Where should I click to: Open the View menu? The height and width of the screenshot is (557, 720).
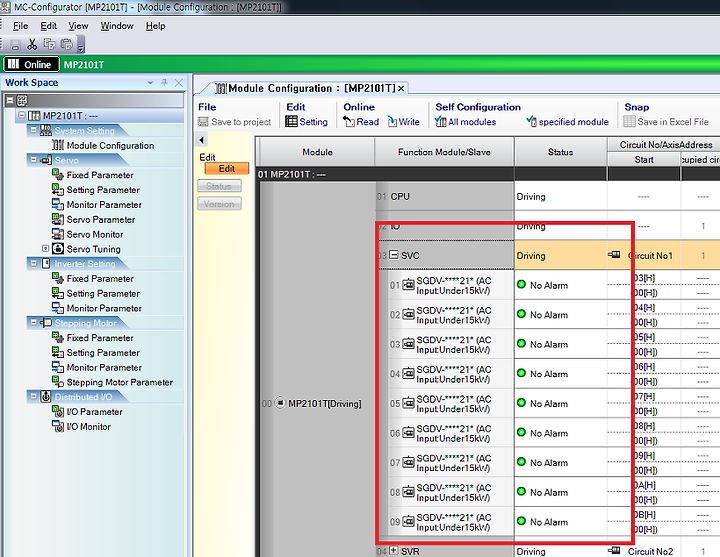[x=78, y=26]
